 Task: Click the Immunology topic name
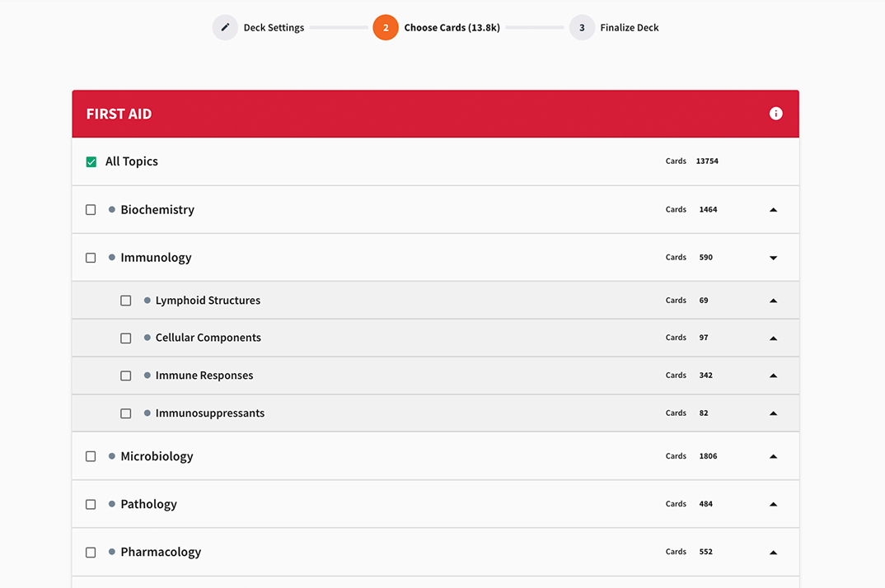[x=156, y=258]
